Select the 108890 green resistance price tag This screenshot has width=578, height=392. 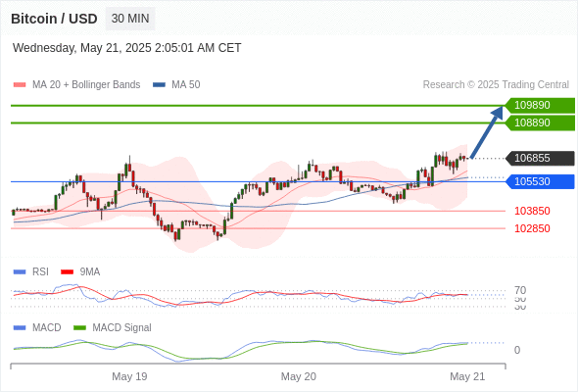[540, 122]
